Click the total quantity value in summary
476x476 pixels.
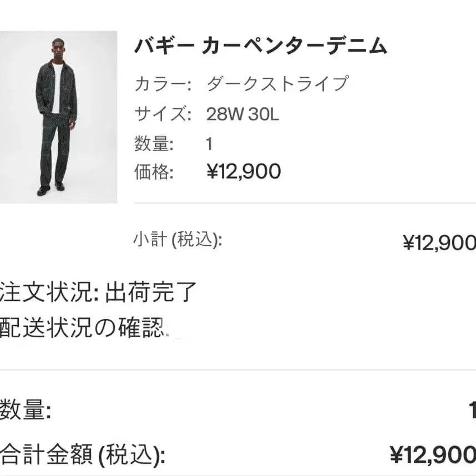[472, 411]
